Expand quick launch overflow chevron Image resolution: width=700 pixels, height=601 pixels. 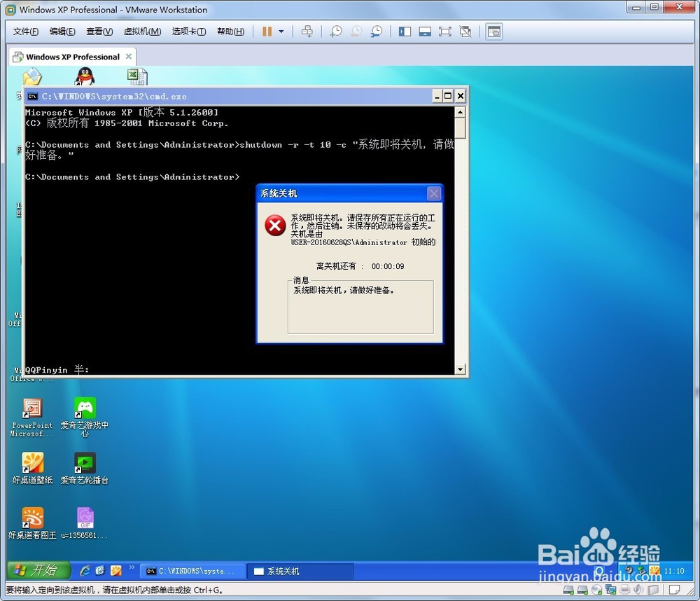pos(132,567)
